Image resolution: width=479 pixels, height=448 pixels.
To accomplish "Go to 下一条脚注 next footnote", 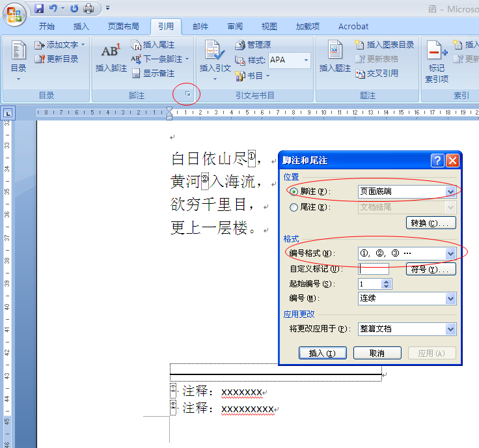I will coord(156,59).
